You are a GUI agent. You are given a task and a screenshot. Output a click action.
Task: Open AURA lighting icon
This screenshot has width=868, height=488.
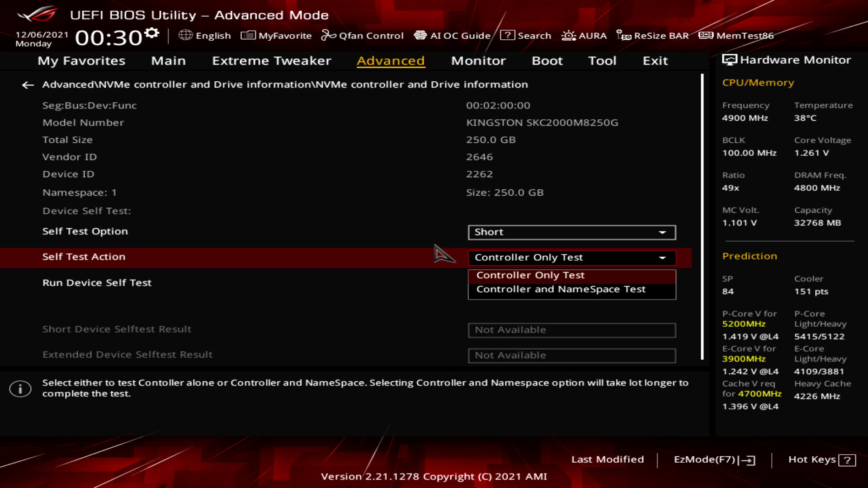pyautogui.click(x=568, y=35)
